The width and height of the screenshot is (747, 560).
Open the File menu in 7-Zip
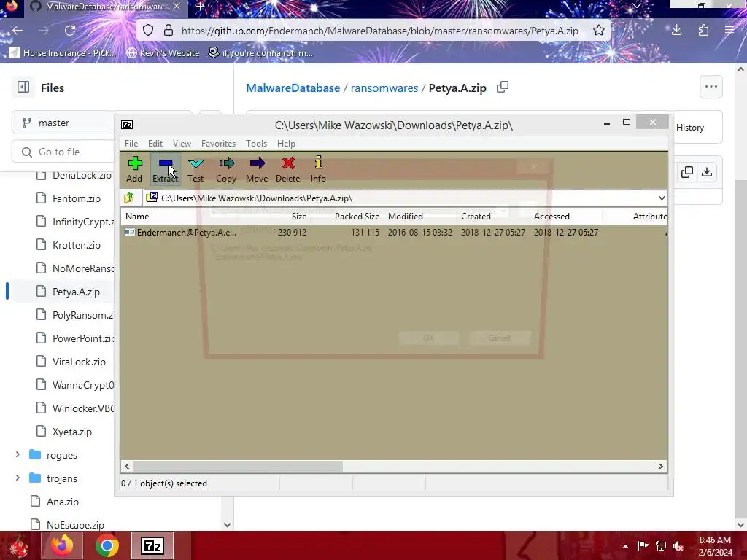click(x=131, y=144)
